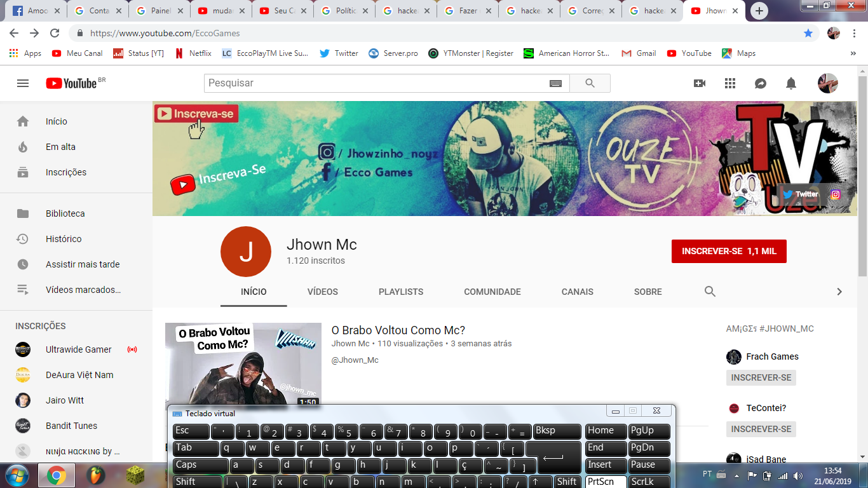Click the channel search magnifier icon
This screenshot has height=488, width=868.
(710, 292)
